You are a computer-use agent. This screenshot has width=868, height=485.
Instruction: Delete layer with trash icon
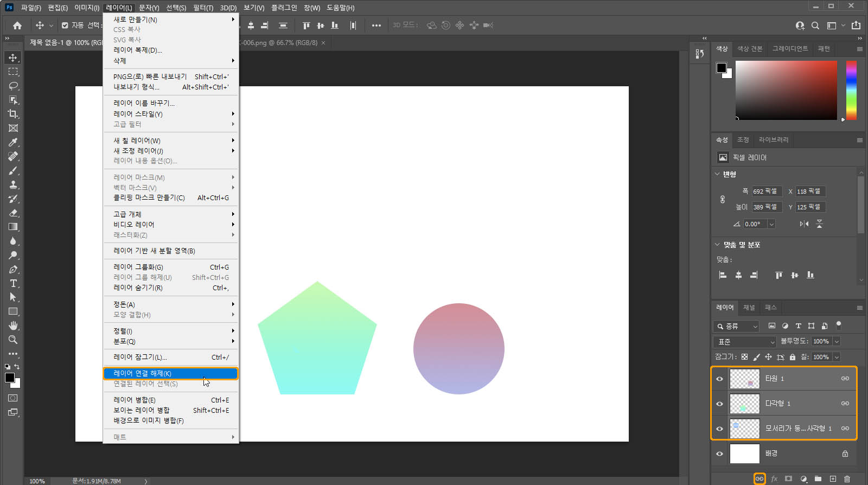(x=847, y=479)
